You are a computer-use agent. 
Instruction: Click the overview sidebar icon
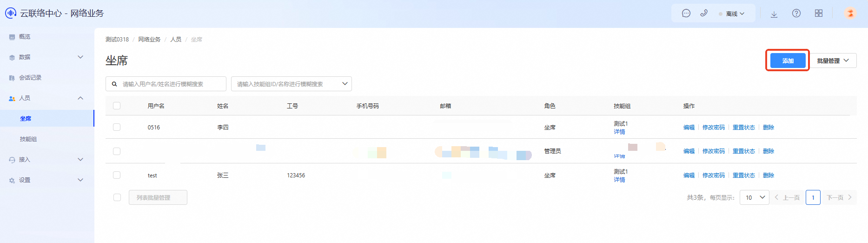(12, 37)
